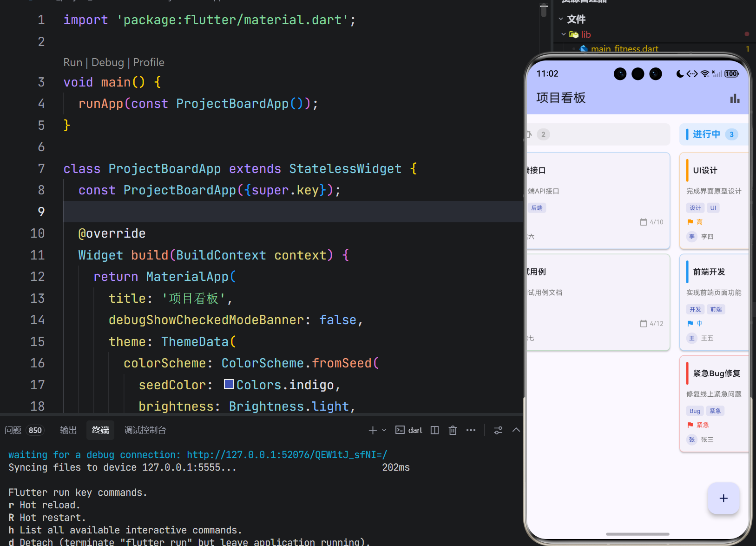Click the 项目看板 app bar title

click(561, 98)
